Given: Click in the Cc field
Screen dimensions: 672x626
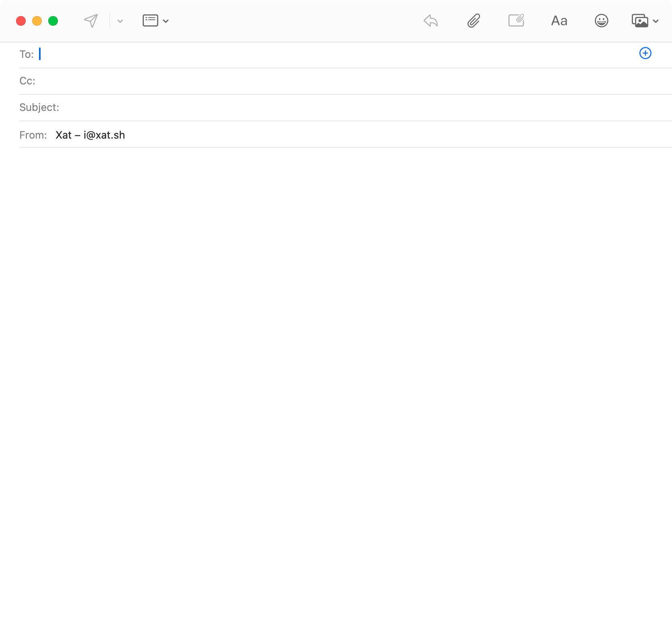Looking at the screenshot, I should 322,81.
